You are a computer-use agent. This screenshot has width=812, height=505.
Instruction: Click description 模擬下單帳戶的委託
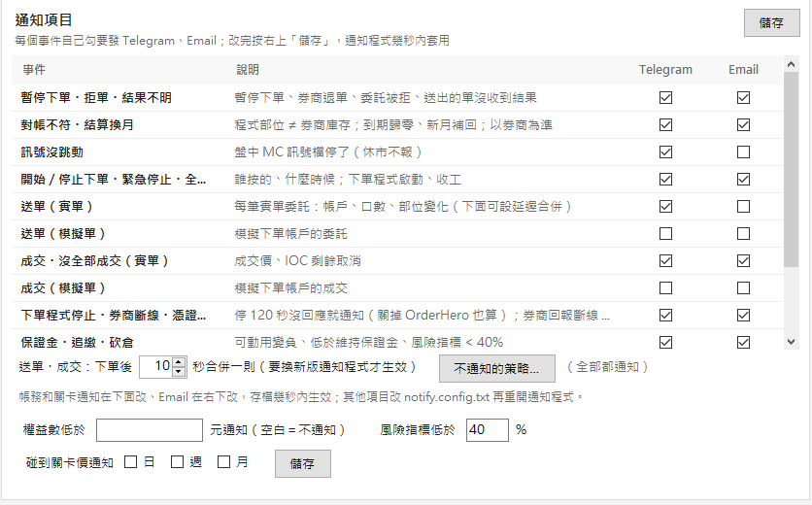coord(290,234)
